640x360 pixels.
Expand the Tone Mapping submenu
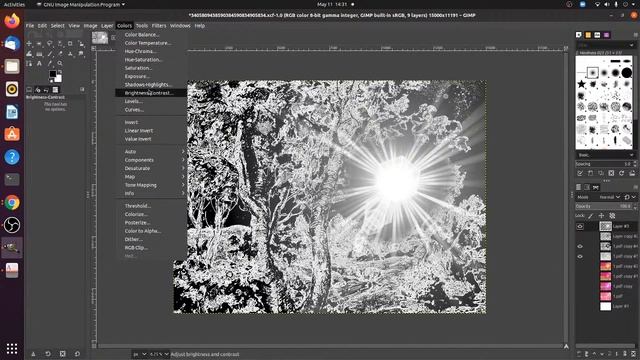[151, 185]
